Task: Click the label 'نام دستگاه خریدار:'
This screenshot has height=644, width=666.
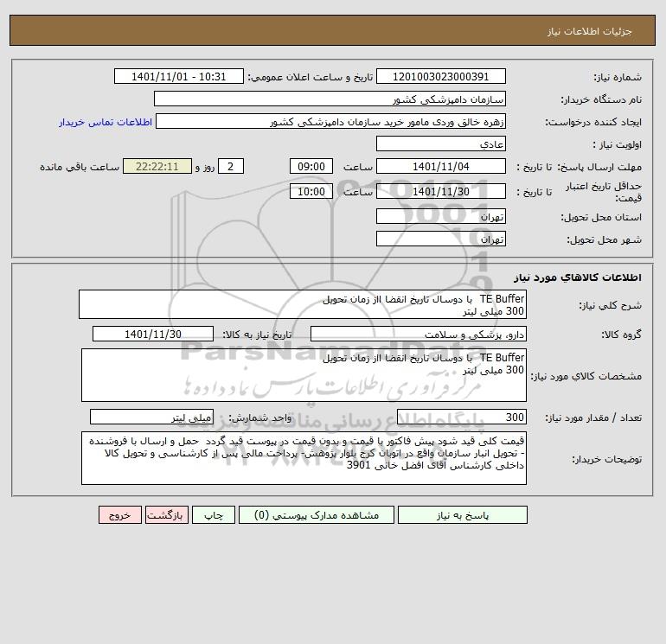Action: click(601, 99)
